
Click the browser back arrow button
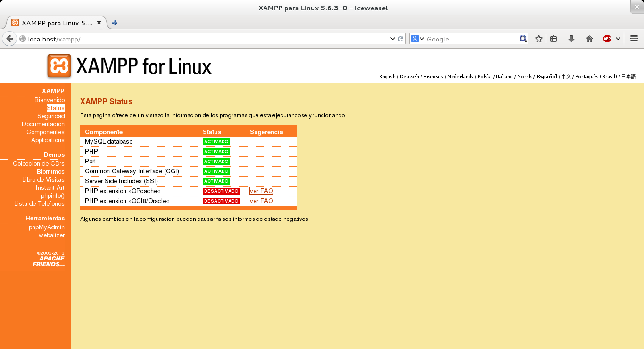tap(9, 39)
